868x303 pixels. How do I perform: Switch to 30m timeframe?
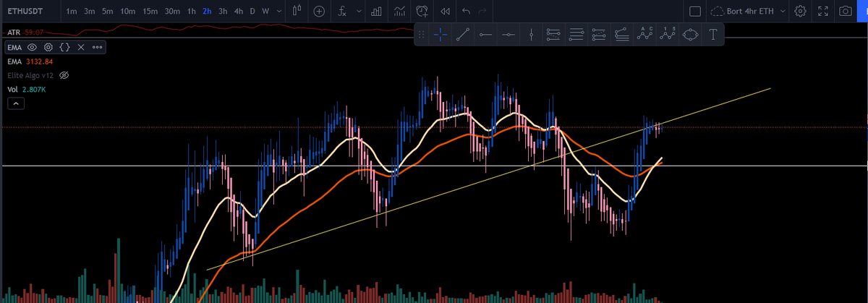(x=172, y=11)
